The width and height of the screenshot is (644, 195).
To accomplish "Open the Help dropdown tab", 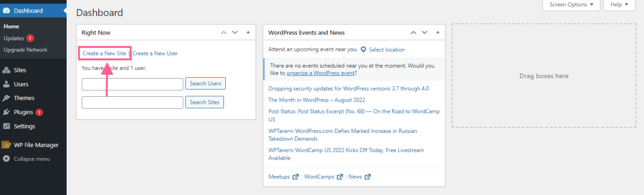I will [x=620, y=5].
